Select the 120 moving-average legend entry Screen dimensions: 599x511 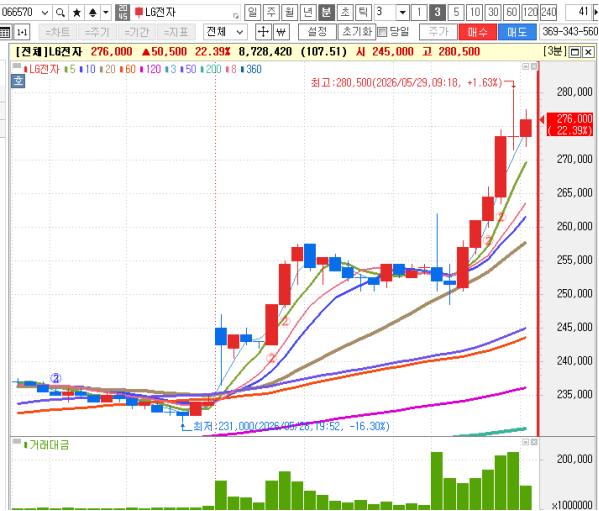pos(150,70)
